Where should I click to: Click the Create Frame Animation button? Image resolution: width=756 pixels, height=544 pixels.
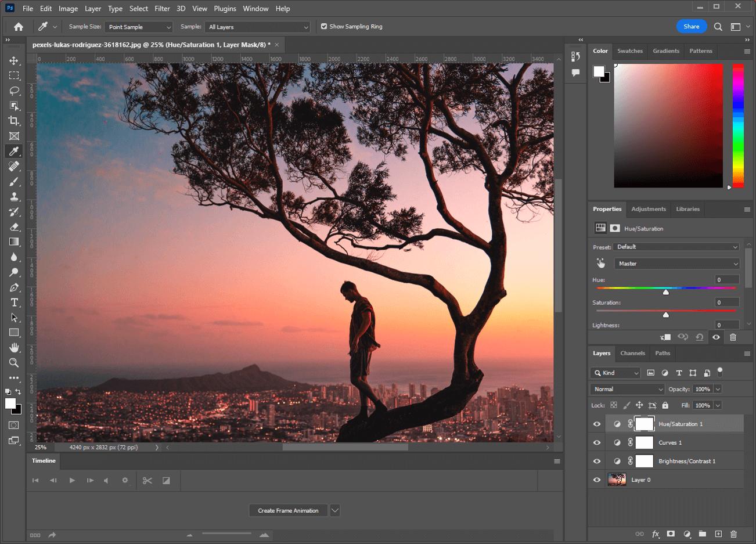287,510
